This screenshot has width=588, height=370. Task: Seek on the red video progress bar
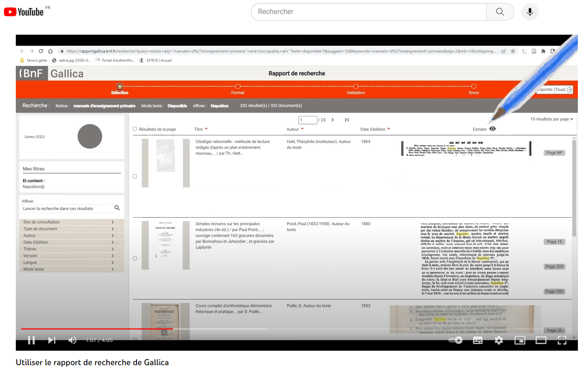tap(97, 329)
